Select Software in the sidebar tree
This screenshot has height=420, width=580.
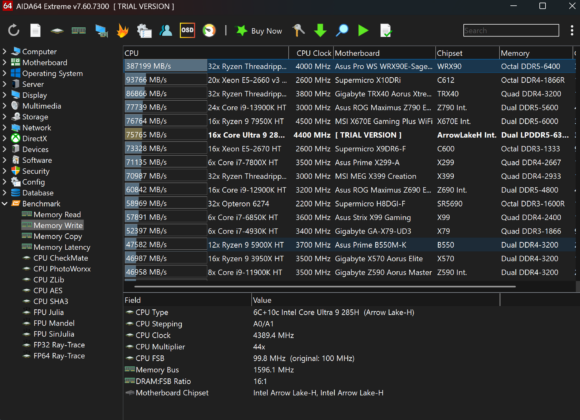[x=37, y=160]
